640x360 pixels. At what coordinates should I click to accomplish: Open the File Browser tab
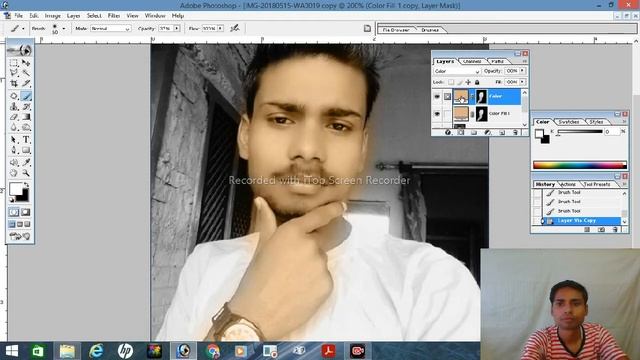pyautogui.click(x=396, y=30)
